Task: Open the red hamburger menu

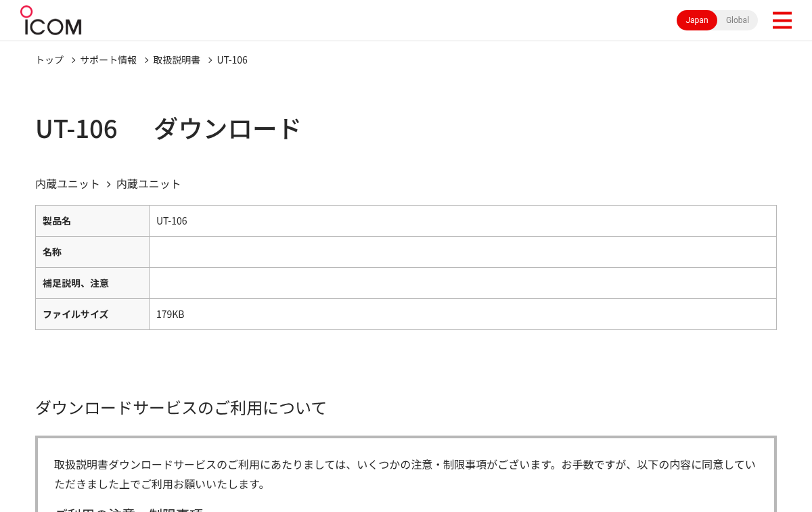Action: point(782,20)
